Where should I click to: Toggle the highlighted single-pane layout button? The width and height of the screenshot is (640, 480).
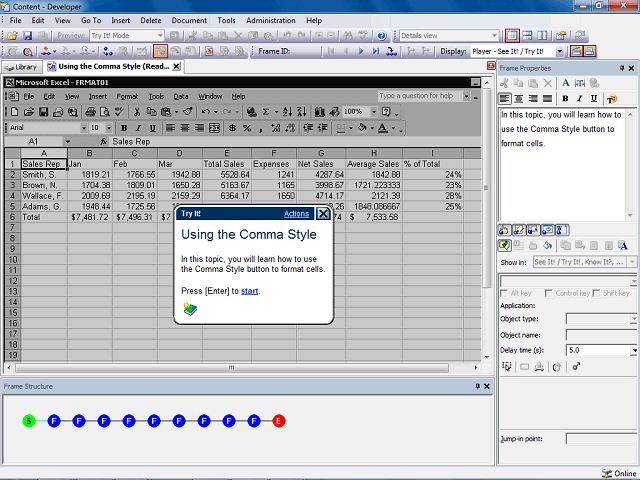[x=512, y=36]
